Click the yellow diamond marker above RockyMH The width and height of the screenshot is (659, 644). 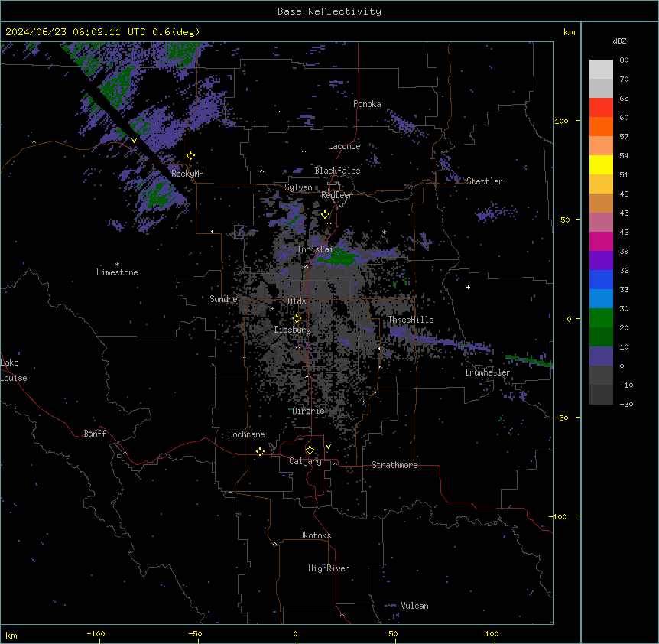tap(191, 156)
